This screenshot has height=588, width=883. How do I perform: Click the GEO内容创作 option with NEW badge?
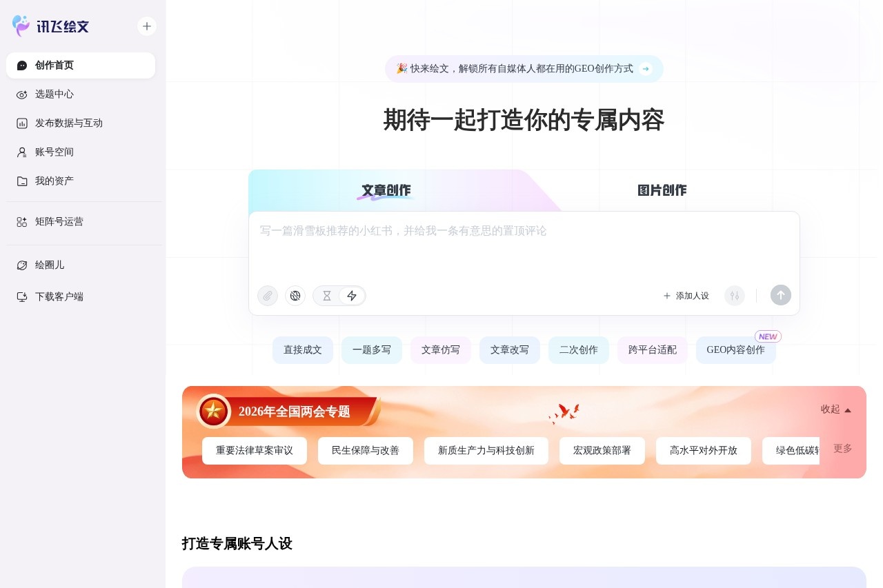pos(736,349)
